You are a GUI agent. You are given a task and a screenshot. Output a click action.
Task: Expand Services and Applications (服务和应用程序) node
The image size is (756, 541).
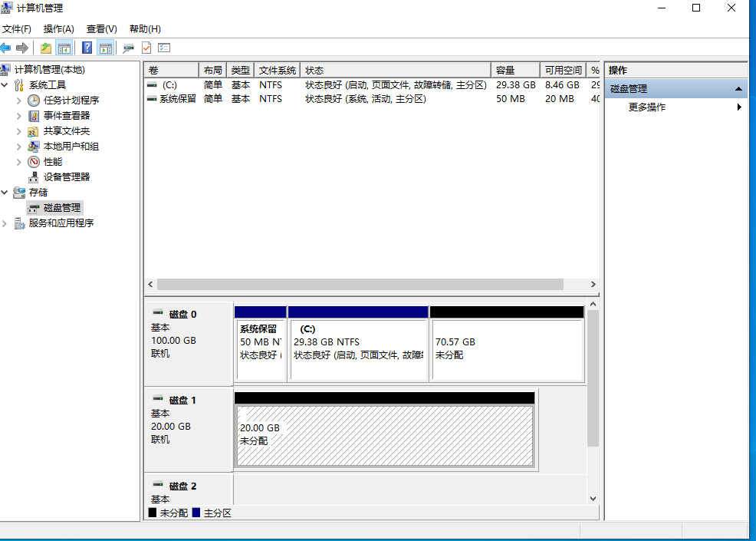tap(6, 223)
